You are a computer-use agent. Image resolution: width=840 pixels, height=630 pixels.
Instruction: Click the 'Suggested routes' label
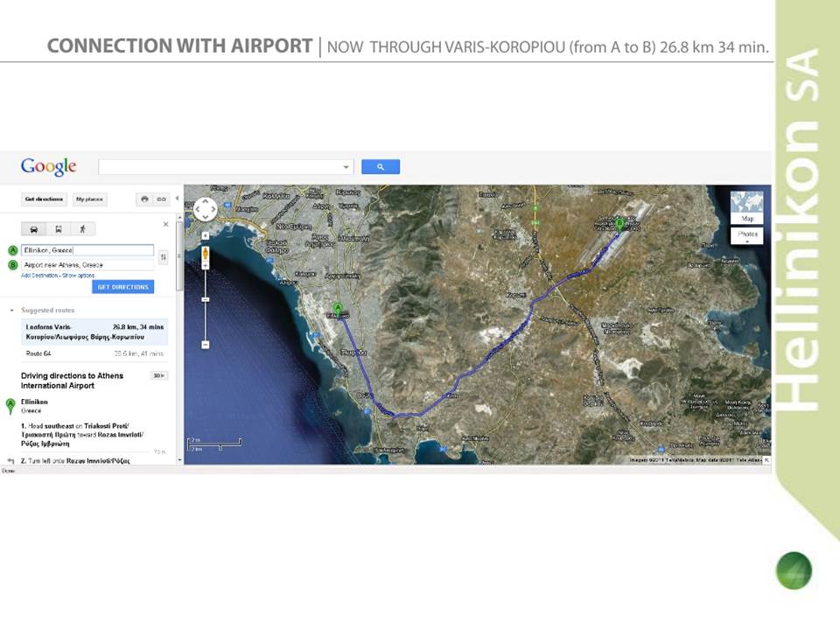[47, 310]
